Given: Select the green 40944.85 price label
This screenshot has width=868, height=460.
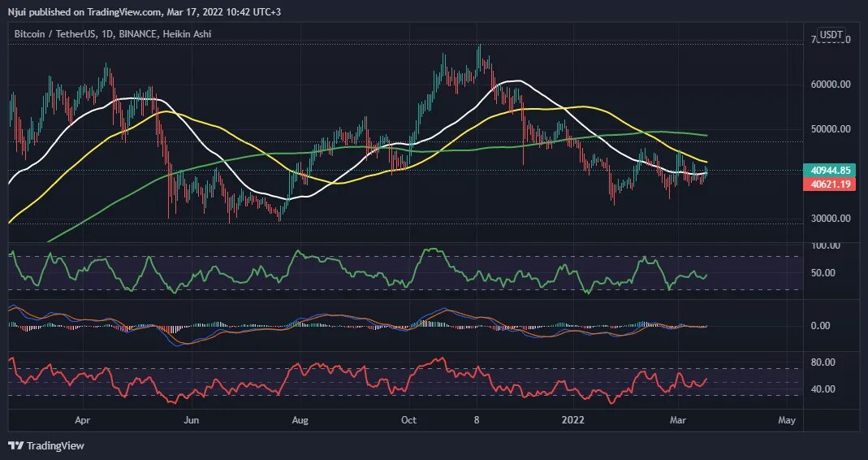Looking at the screenshot, I should pos(829,171).
